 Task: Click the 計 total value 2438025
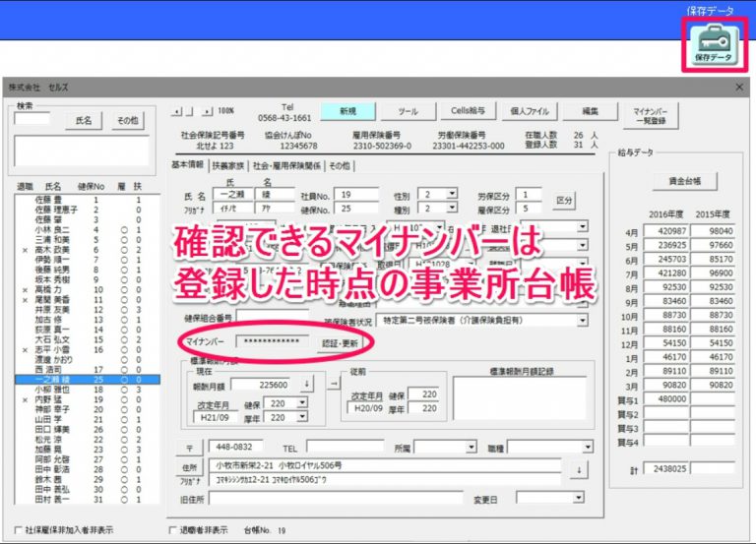(665, 468)
